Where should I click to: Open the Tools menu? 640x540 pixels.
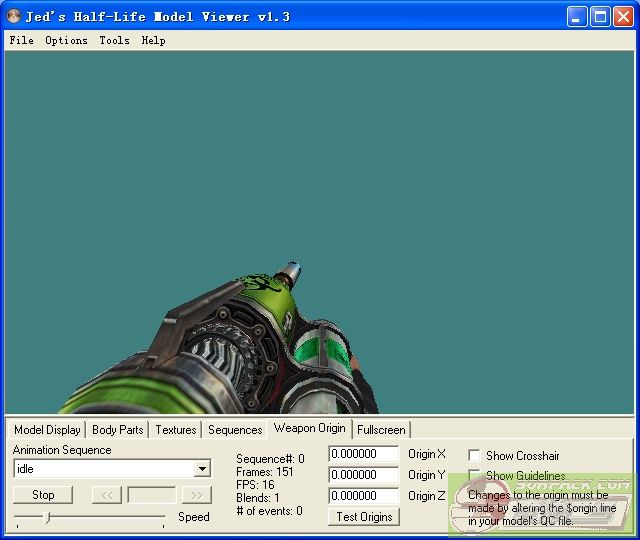[114, 40]
